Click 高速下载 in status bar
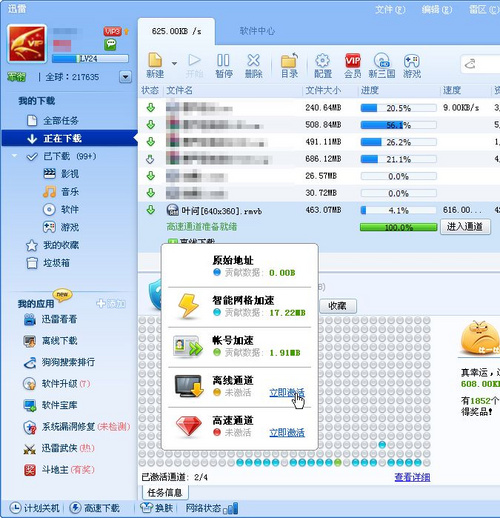 pyautogui.click(x=95, y=508)
